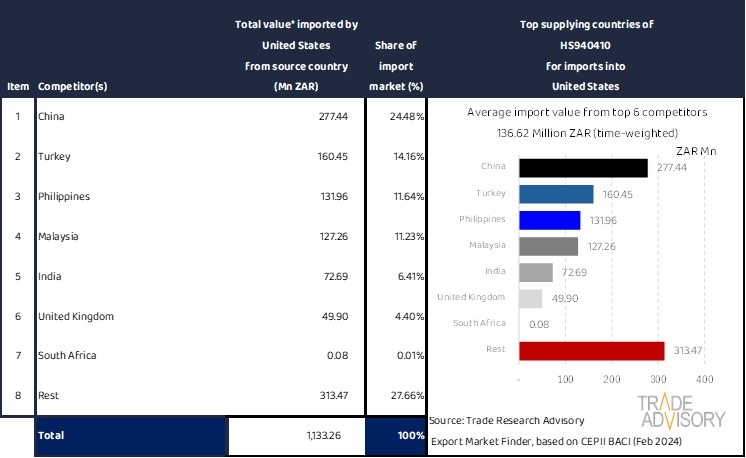Image resolution: width=746 pixels, height=458 pixels.
Task: Select the red Rest bar in the chart
Action: pyautogui.click(x=592, y=350)
